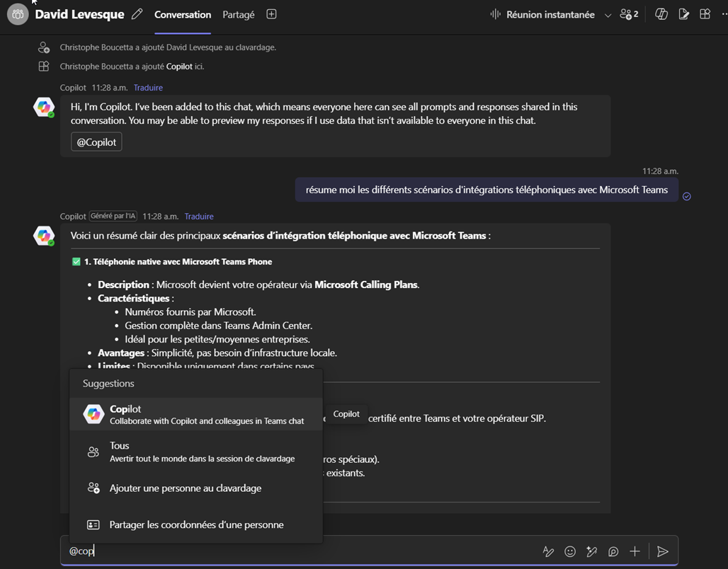Viewport: 728px width, 569px height.
Task: Open the emoji picker
Action: pos(570,551)
